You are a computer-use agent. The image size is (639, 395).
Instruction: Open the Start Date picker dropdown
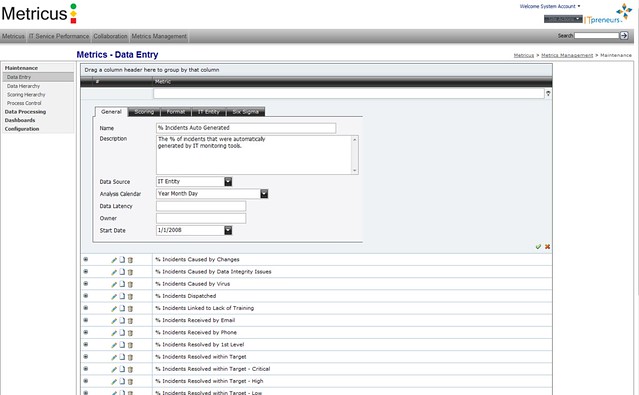pos(228,230)
